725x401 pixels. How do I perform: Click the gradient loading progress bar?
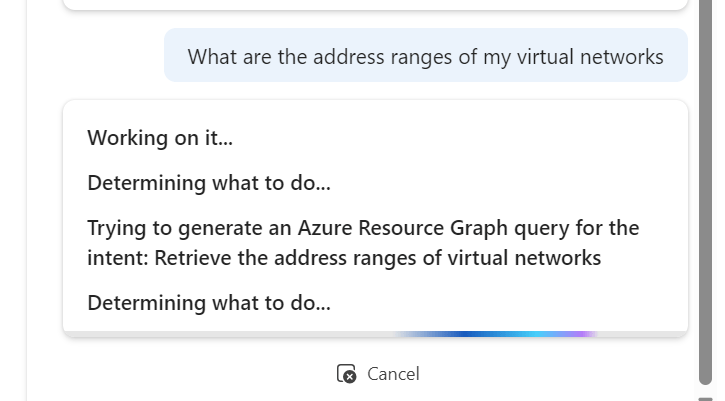coord(495,333)
